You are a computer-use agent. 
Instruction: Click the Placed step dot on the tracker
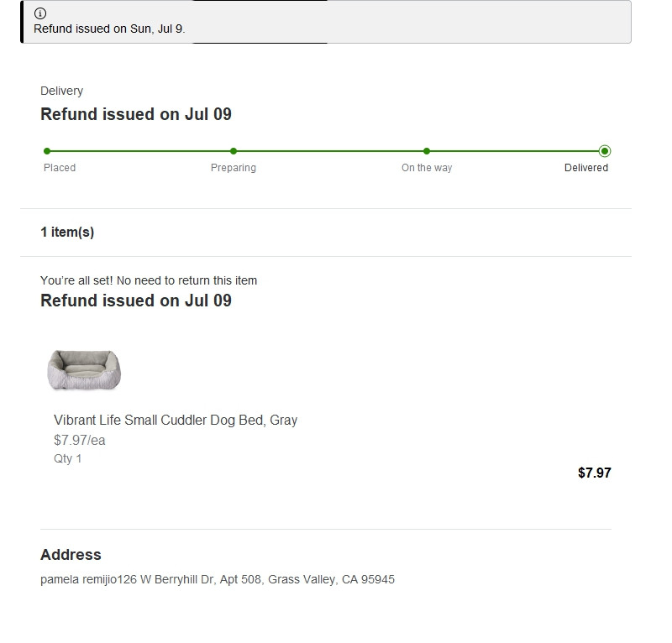tap(47, 151)
